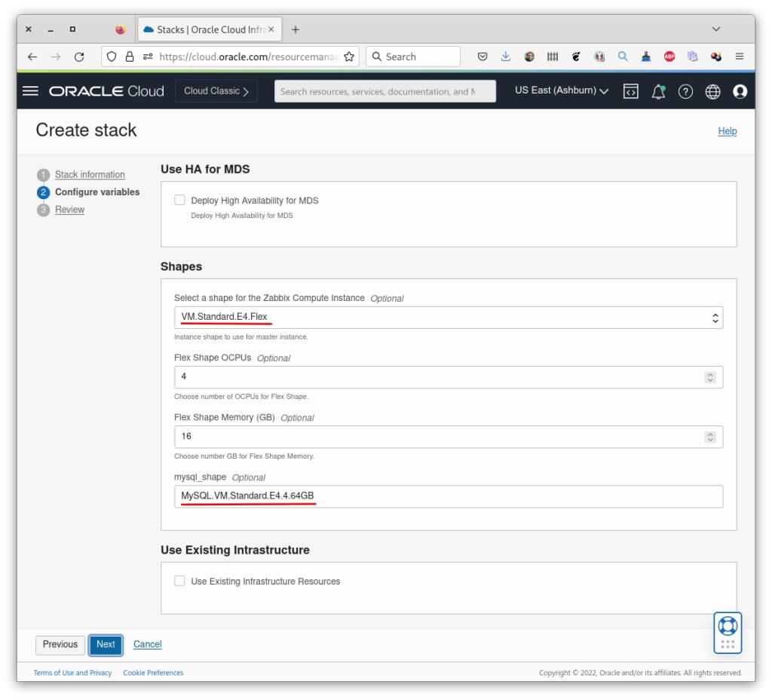
Task: Open the Firefox application menu
Action: (x=739, y=57)
